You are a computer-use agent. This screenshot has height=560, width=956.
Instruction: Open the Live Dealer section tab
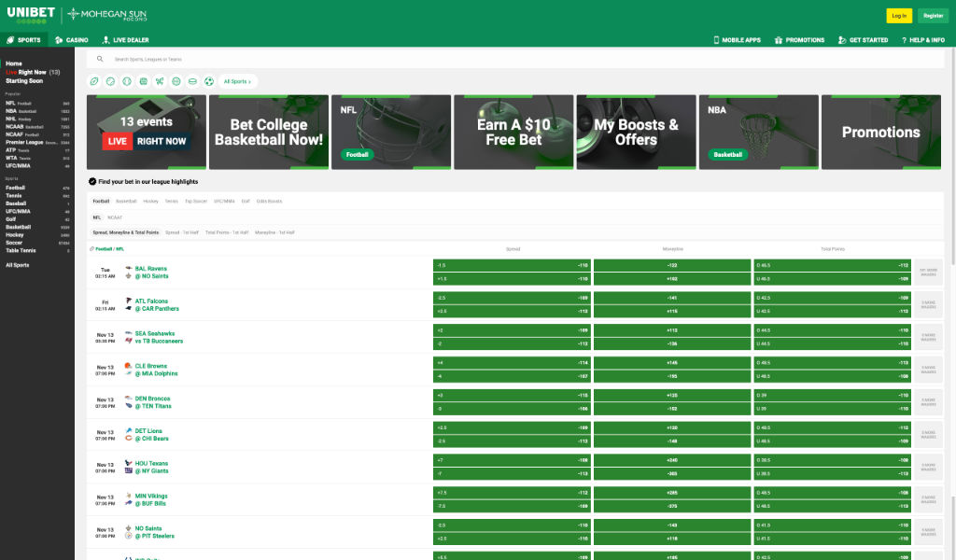[125, 39]
